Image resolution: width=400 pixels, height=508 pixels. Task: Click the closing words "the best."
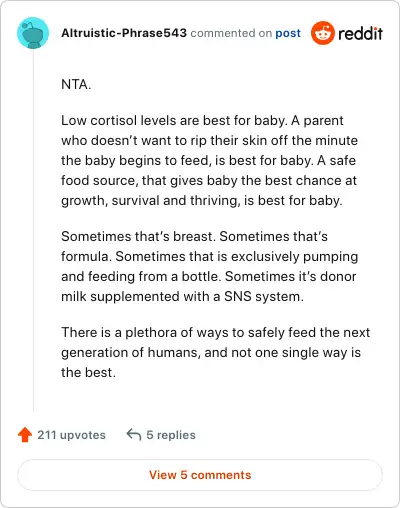pyautogui.click(x=88, y=372)
